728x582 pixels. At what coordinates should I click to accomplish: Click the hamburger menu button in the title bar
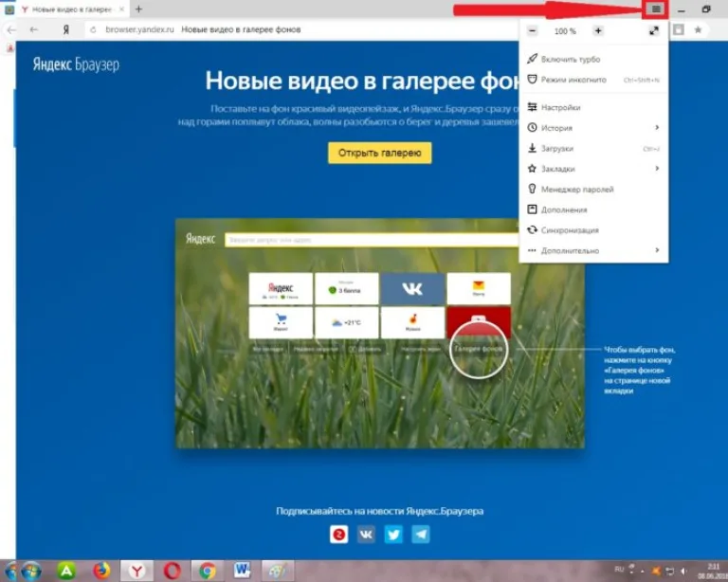[656, 9]
